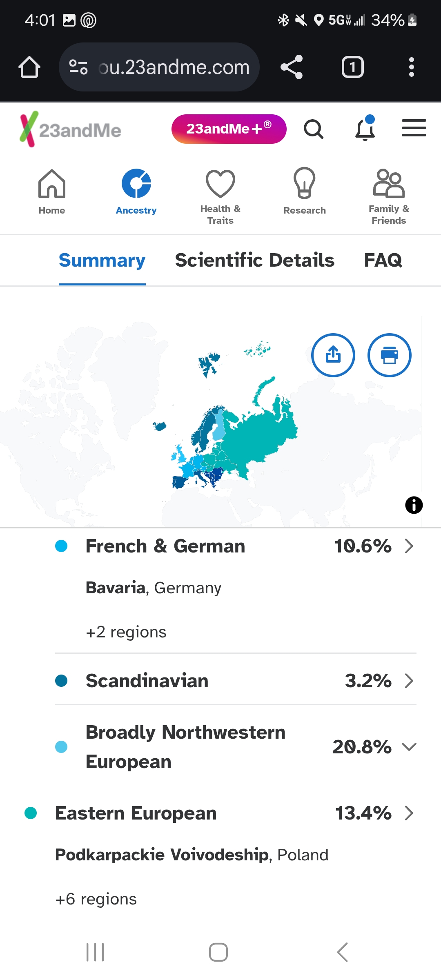Click the Eastern European teal dot

(x=31, y=813)
